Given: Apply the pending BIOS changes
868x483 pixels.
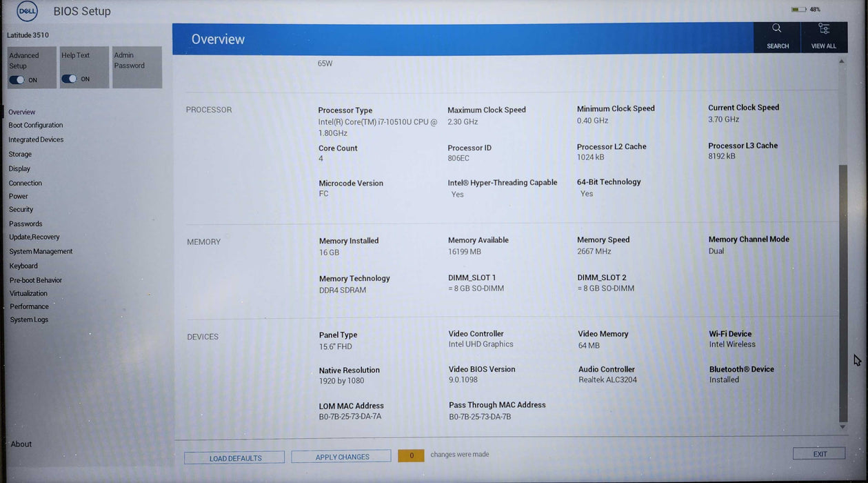Looking at the screenshot, I should (341, 456).
